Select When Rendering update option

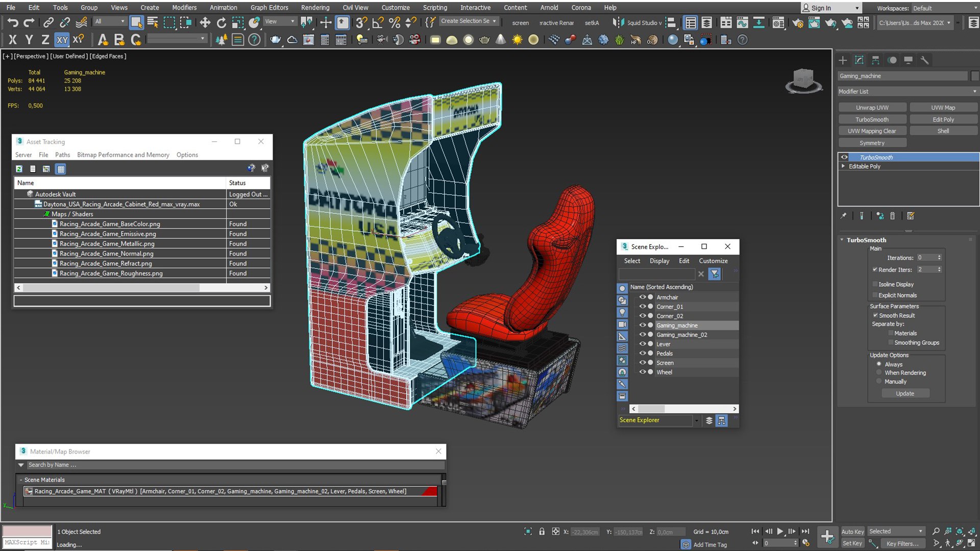pyautogui.click(x=879, y=373)
